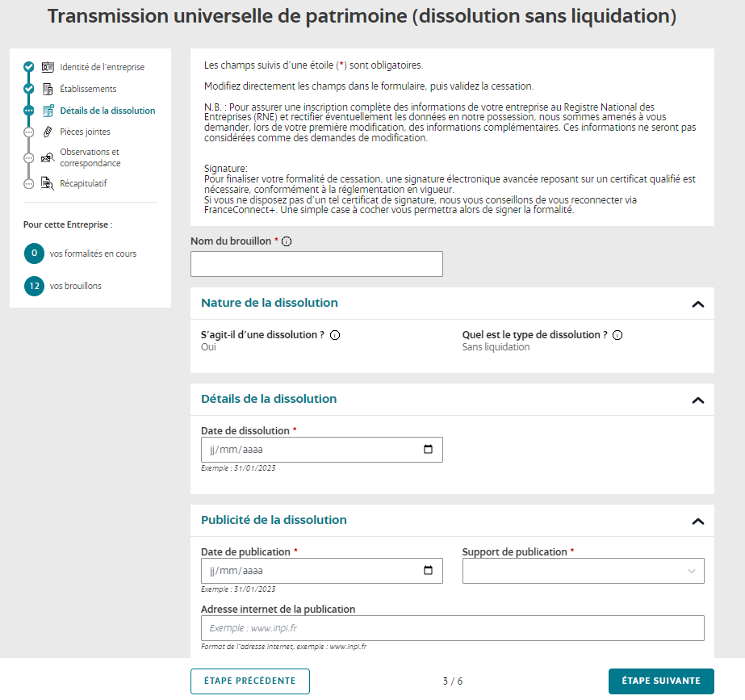The width and height of the screenshot is (745, 700).
Task: Open the Pièces jointes step
Action: tap(85, 132)
